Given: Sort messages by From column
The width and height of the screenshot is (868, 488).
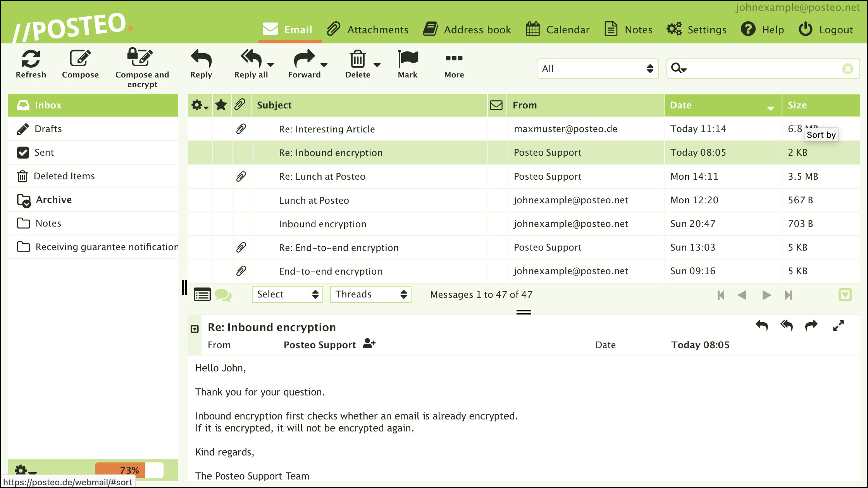Looking at the screenshot, I should click(525, 105).
